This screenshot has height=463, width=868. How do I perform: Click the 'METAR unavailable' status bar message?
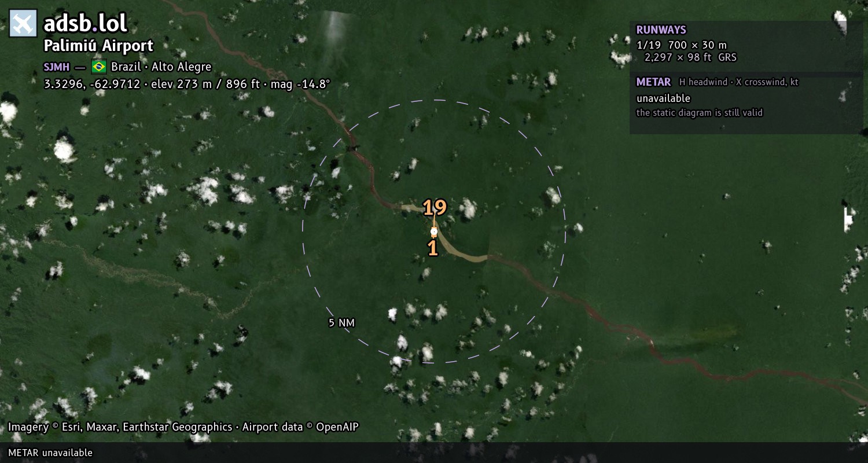tap(50, 453)
